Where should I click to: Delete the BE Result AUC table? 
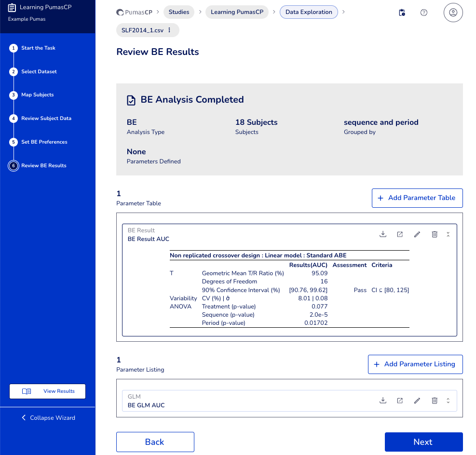(435, 234)
